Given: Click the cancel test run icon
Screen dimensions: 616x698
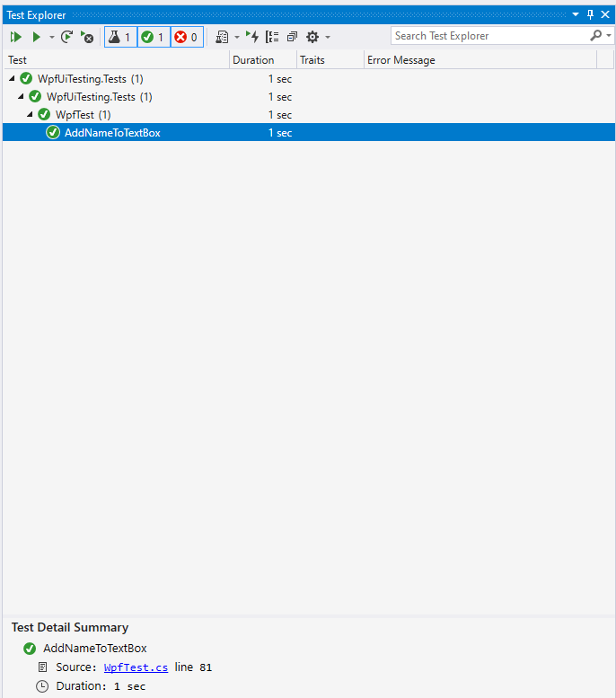Looking at the screenshot, I should (x=87, y=37).
